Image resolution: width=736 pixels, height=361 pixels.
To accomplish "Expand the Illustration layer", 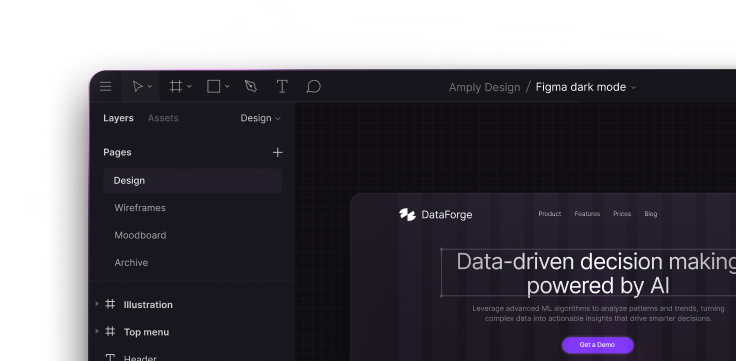I will pos(97,304).
